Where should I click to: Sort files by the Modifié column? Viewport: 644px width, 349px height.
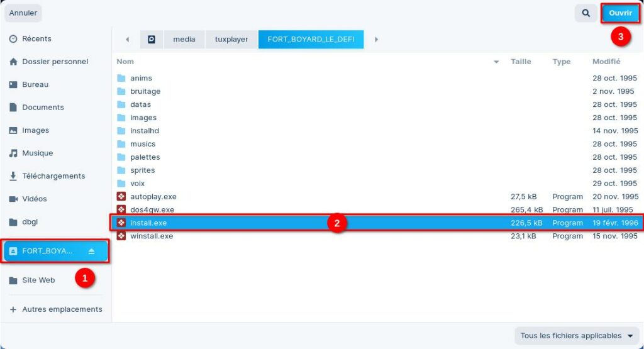click(x=606, y=62)
